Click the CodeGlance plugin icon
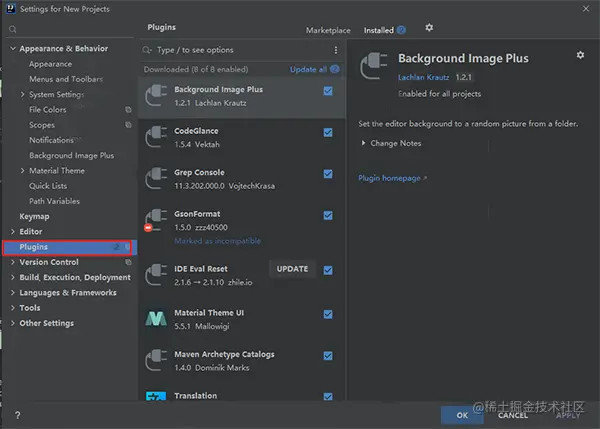Screen dimensions: 600x429 coord(156,137)
